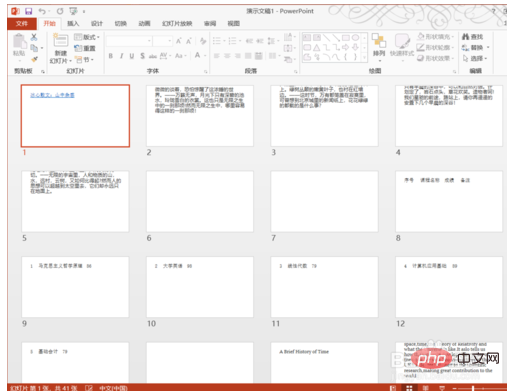Click the Copy icon in clipboard group
Screen dimensions: 510x391
pos(34,48)
